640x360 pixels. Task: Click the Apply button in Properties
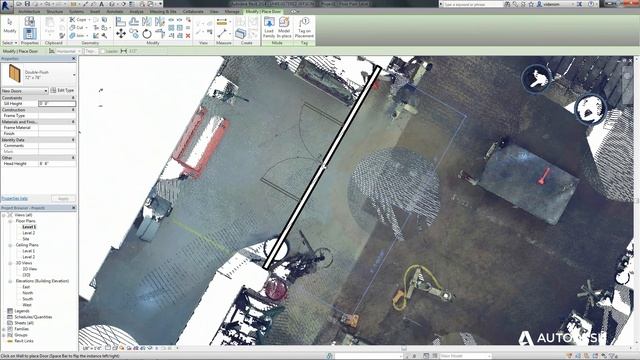coord(63,198)
